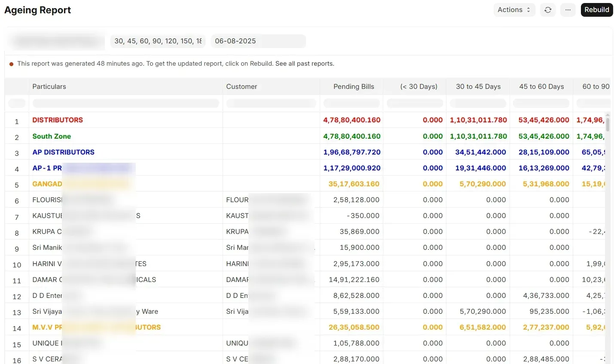Click the Particulars column header
Screen dimensions: 614x364
click(125, 86)
